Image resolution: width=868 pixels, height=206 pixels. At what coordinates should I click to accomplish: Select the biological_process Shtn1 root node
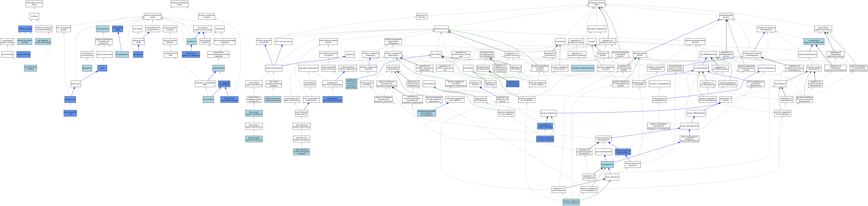click(597, 4)
